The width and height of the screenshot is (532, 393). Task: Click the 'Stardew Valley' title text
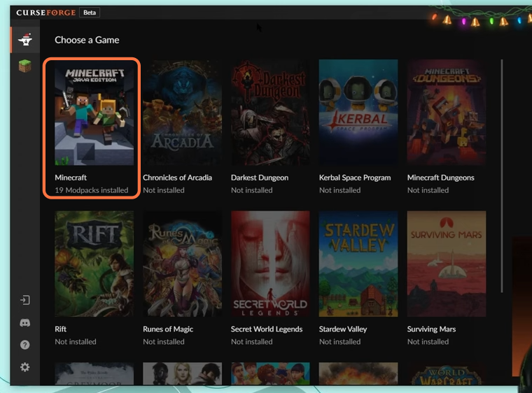coord(343,329)
